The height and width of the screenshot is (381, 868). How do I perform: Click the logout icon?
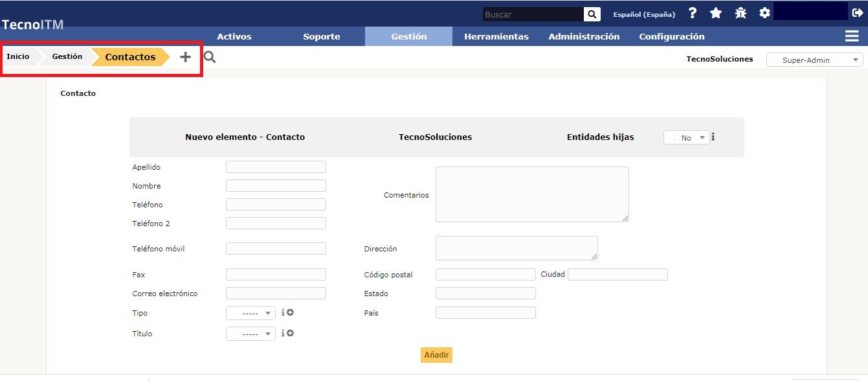pos(858,13)
